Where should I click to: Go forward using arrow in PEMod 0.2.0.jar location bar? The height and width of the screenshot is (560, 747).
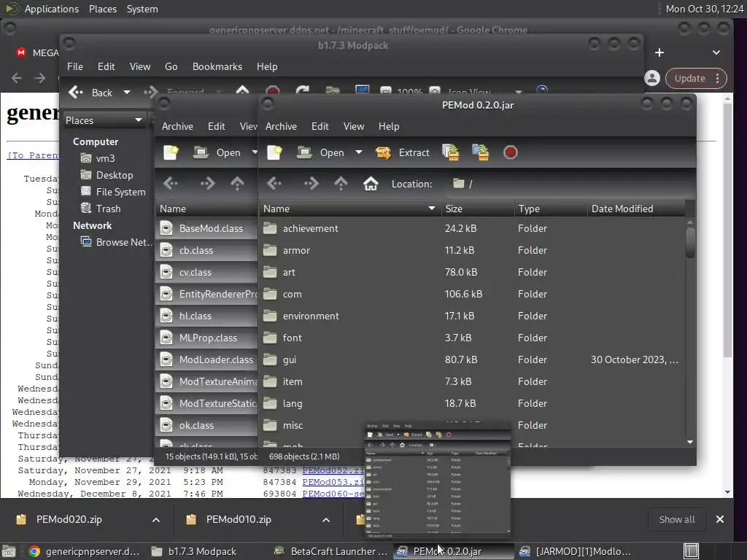(x=311, y=184)
